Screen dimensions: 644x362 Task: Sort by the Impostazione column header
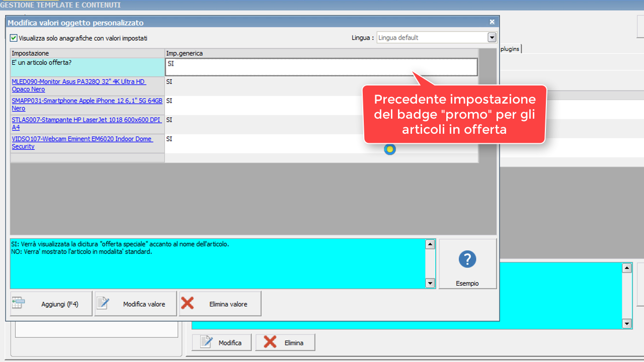tap(88, 53)
